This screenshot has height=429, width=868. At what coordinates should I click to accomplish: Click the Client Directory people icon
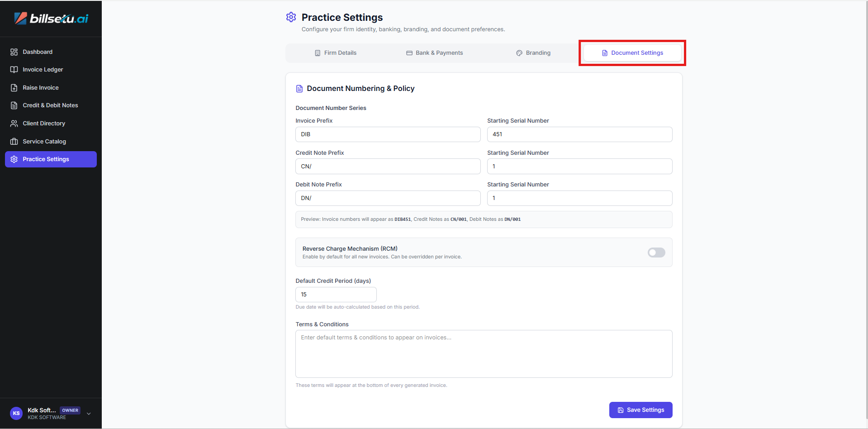point(14,124)
